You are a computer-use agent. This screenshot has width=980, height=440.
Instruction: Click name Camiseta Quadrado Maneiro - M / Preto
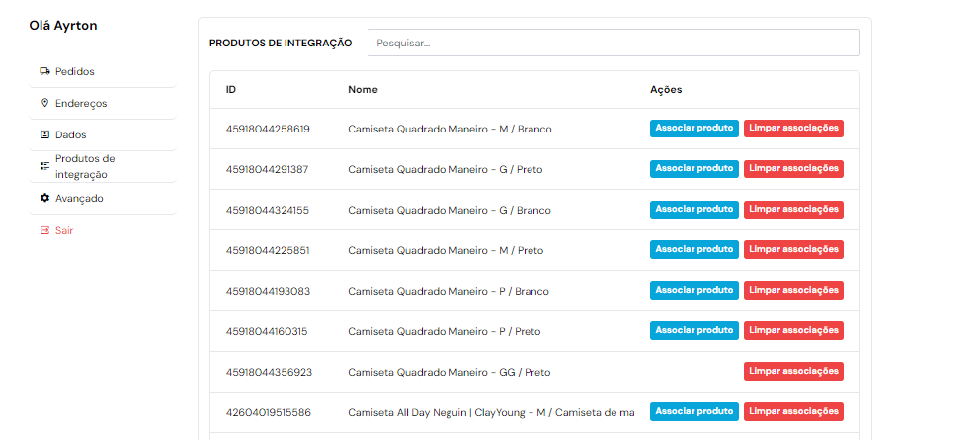(447, 250)
